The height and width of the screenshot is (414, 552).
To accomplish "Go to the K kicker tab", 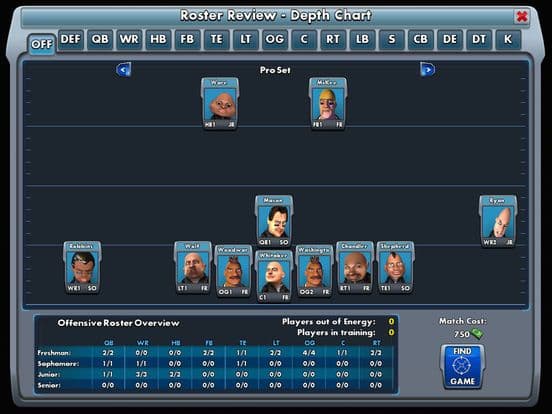I will 508,40.
